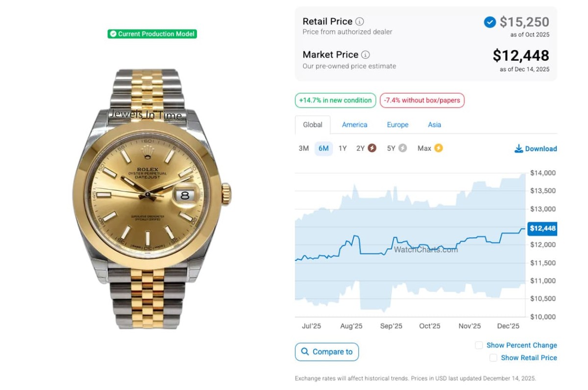The height and width of the screenshot is (390, 588).
Task: Click the blue verified retail checkmark badge
Action: tap(490, 22)
